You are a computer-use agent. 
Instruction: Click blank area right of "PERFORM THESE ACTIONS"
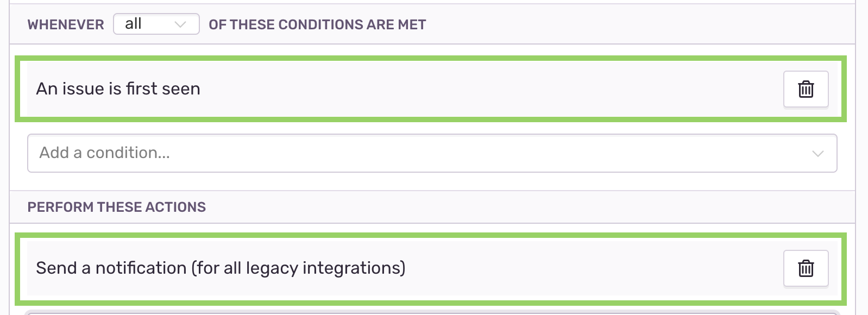527,207
